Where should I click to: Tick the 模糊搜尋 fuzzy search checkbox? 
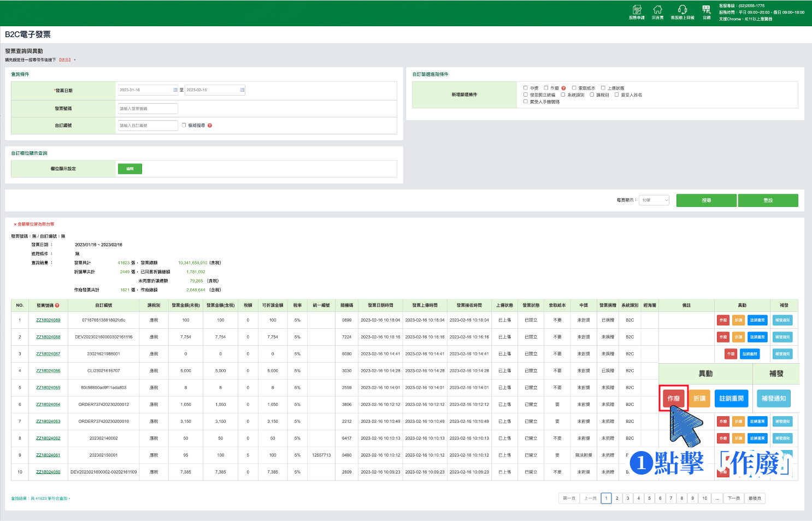pos(184,125)
